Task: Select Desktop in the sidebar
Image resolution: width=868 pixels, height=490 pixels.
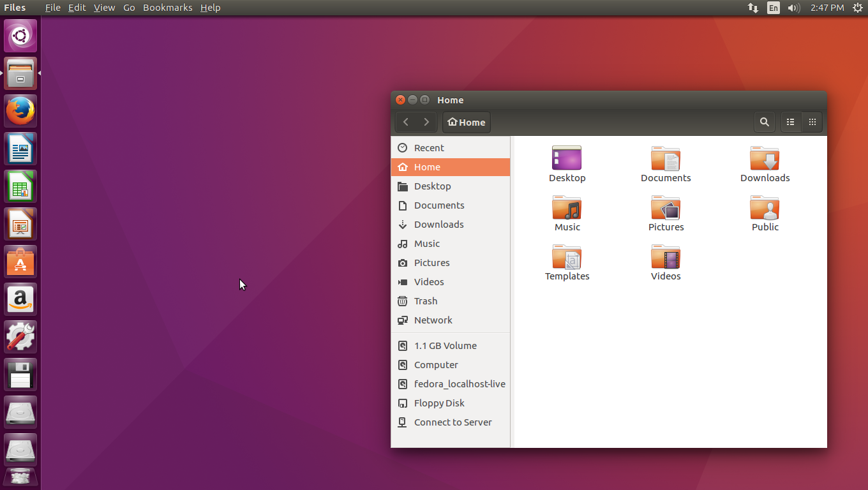Action: pyautogui.click(x=450, y=186)
